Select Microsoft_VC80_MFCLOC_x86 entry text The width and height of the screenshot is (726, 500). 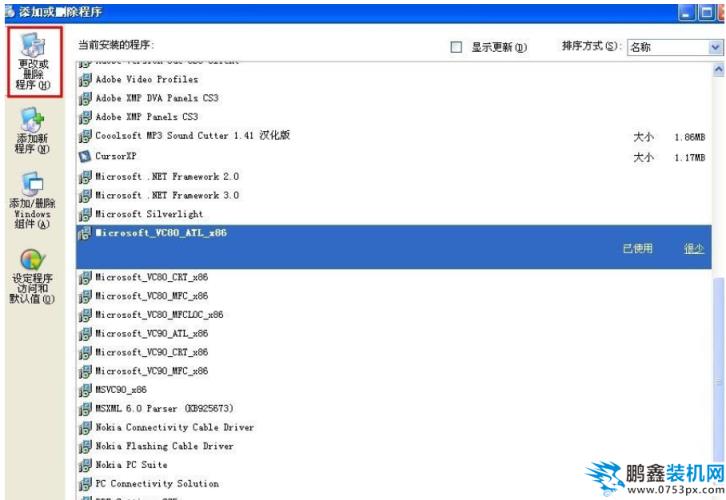pyautogui.click(x=159, y=315)
